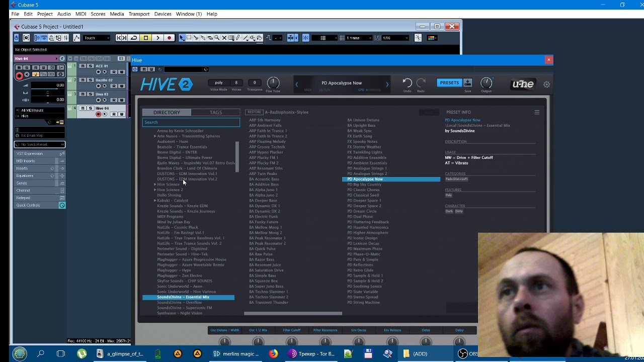Screen dimensions: 644x362
Task: Mute the ACL 01 track
Action: (84, 66)
